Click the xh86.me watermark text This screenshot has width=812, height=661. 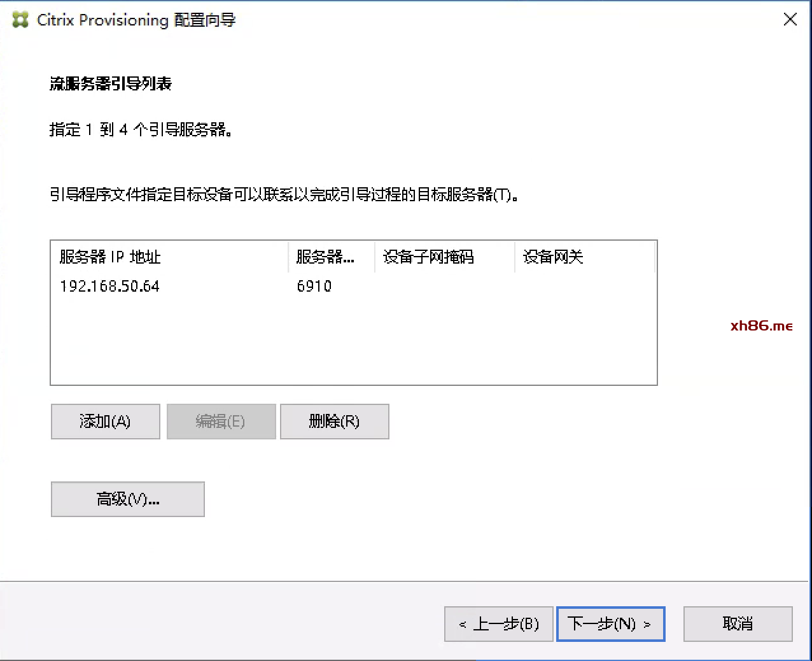(x=761, y=326)
